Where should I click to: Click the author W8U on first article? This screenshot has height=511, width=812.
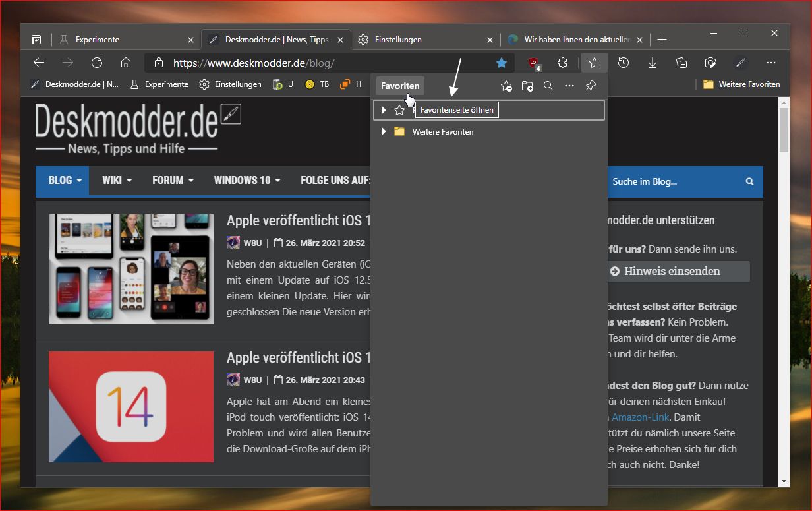tap(252, 243)
